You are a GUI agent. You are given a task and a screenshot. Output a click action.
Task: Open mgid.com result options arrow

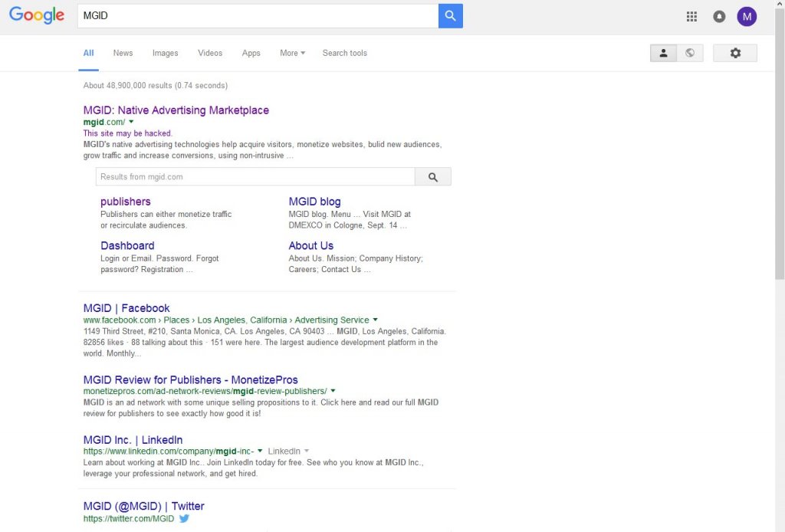131,122
